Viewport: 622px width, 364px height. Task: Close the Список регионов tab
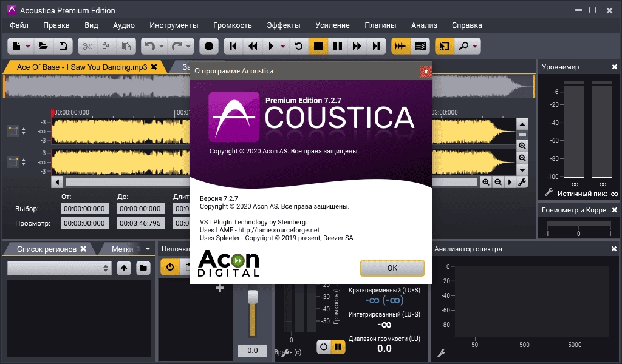tap(83, 249)
